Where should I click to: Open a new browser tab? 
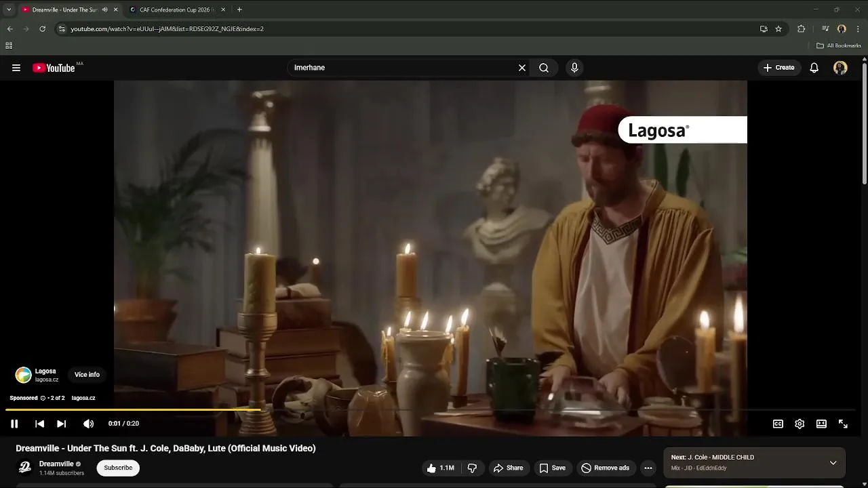(239, 9)
